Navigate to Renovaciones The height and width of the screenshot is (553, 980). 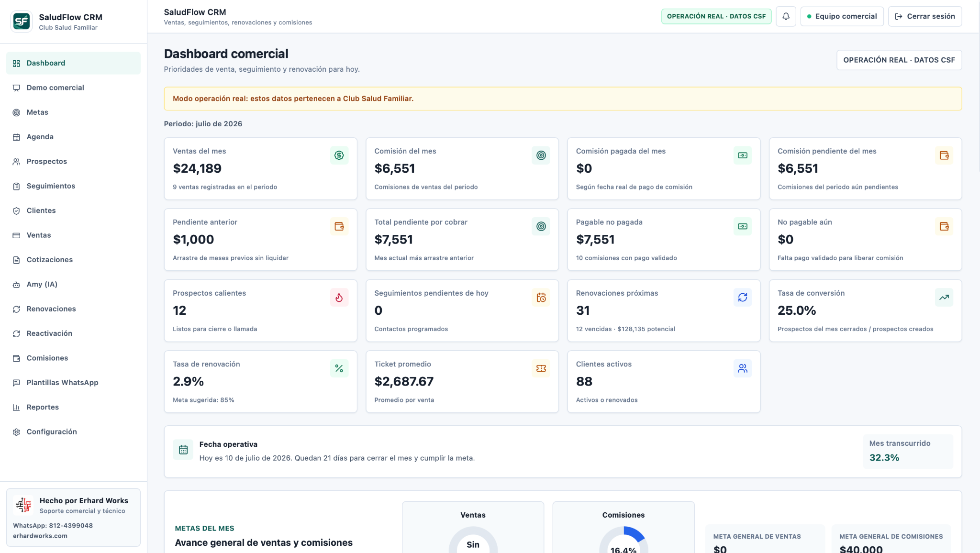point(73,309)
